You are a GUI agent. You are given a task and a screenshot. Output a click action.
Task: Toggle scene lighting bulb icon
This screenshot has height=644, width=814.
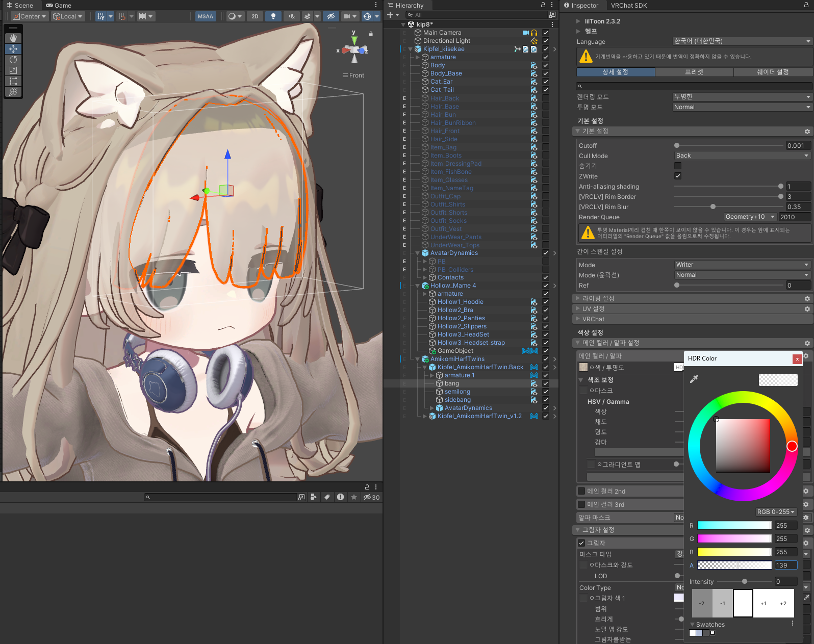273,16
